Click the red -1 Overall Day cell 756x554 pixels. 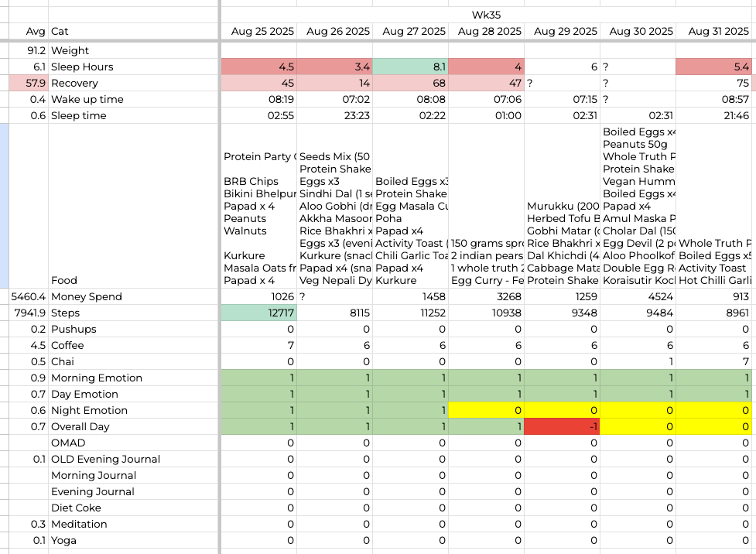563,426
